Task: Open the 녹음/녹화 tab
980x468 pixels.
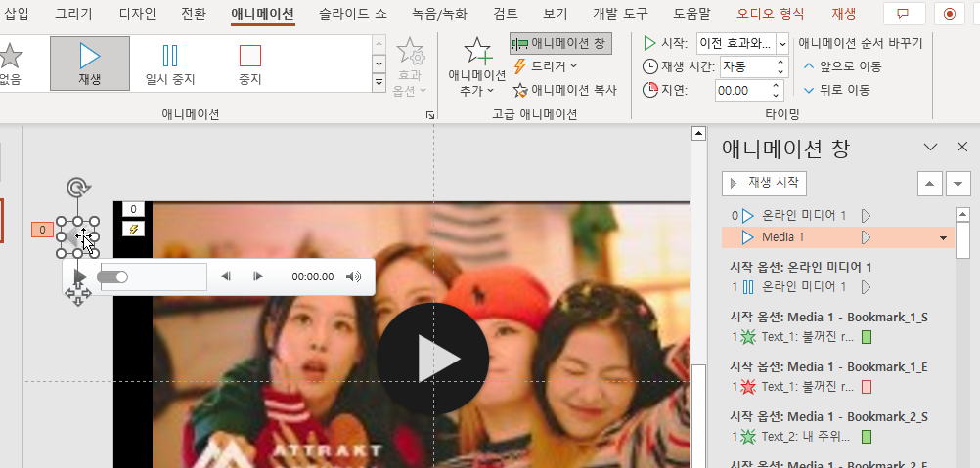Action: [439, 13]
